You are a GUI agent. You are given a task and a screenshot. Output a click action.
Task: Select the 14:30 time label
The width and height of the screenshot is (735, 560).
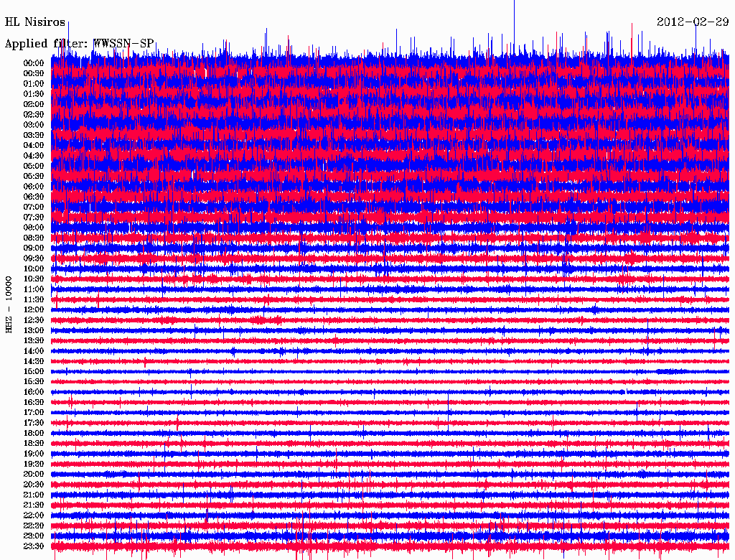pos(34,361)
